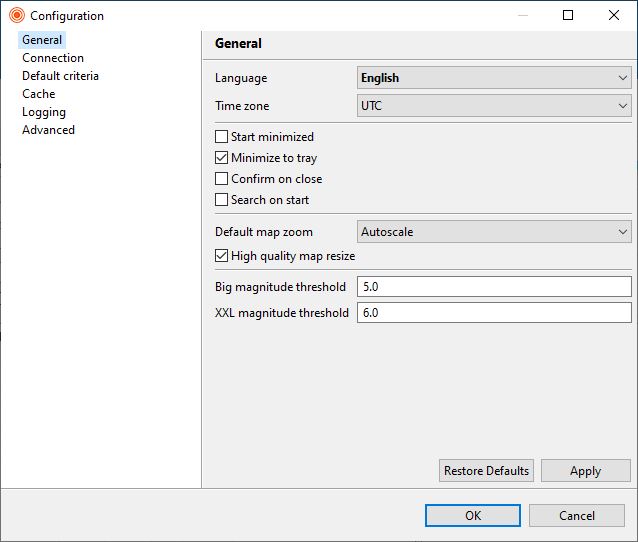Uncheck Minimize to tray
The image size is (638, 542).
pyautogui.click(x=221, y=157)
